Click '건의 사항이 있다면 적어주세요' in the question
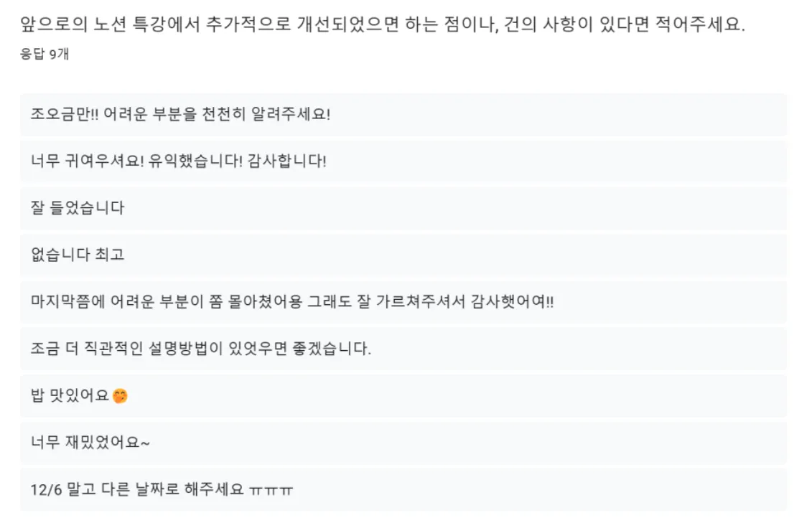 point(624,24)
